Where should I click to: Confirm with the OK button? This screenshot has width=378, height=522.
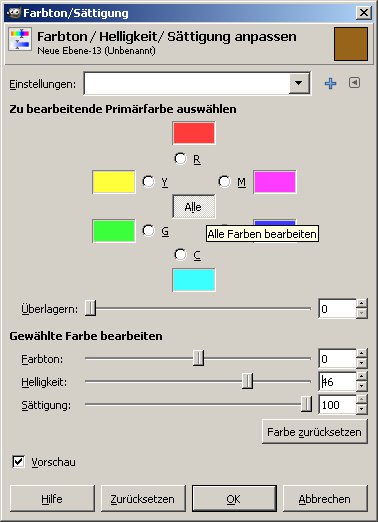234,498
